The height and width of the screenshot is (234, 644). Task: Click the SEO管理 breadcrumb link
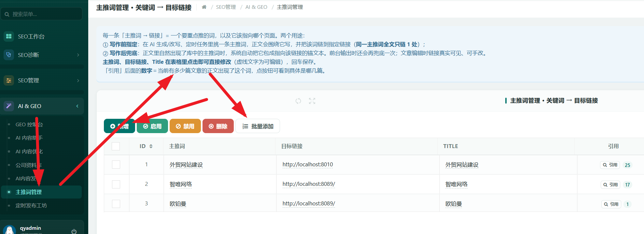[226, 7]
